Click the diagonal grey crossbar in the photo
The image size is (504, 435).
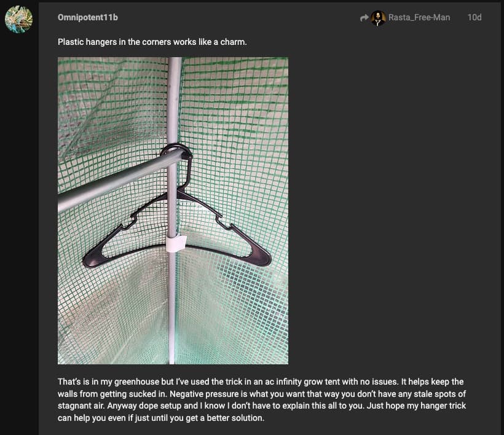tap(119, 180)
